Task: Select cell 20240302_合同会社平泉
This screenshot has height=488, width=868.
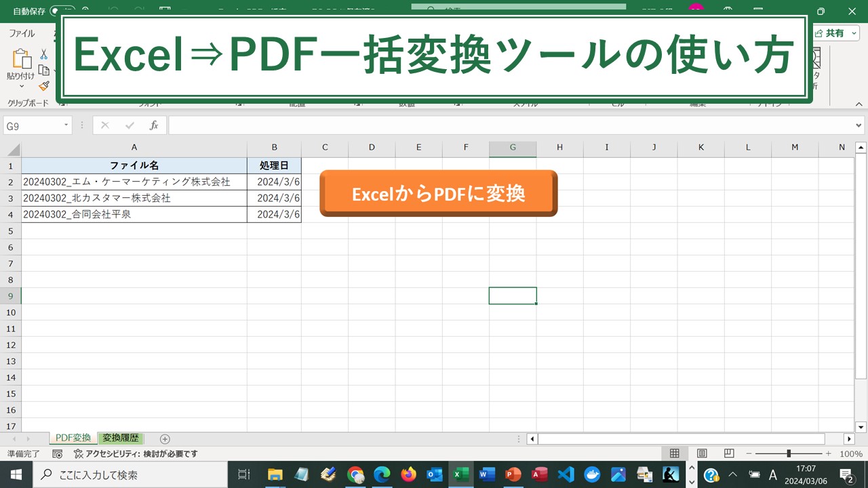Action: click(x=134, y=214)
